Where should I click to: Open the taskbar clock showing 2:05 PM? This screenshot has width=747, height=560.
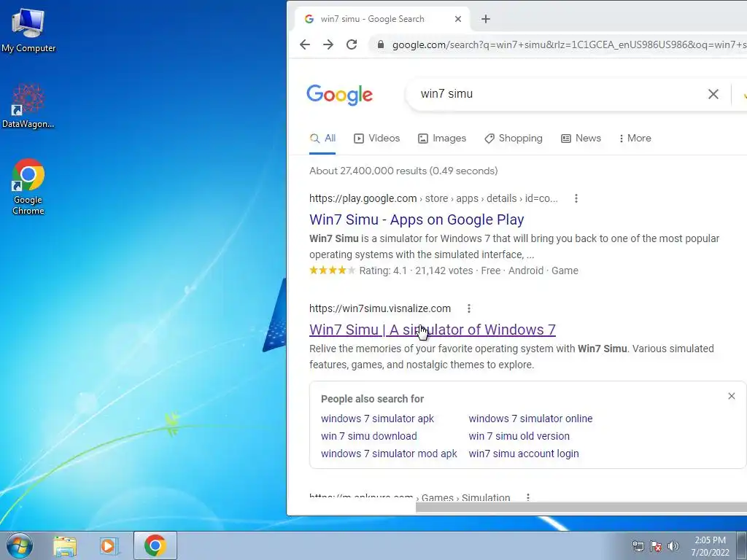click(x=710, y=546)
